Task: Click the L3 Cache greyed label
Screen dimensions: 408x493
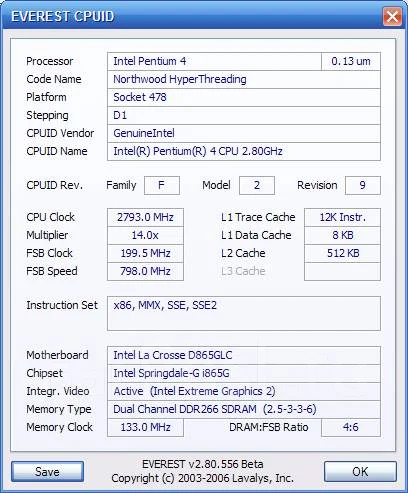Action: pos(243,271)
